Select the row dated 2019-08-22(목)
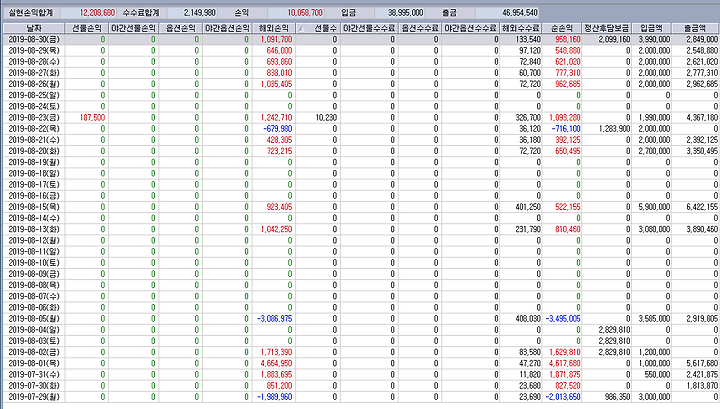Viewport: 720px width, 409px height. pos(361,129)
